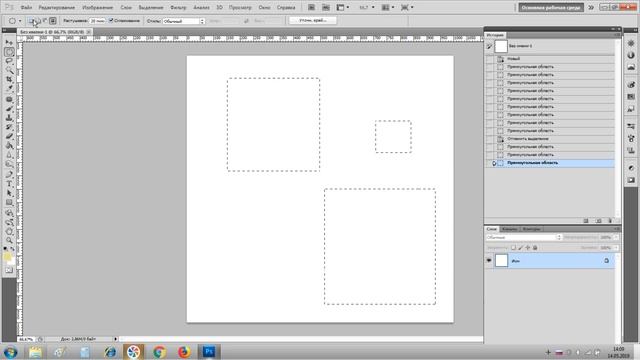Viewport: 640px width, 360px height.
Task: Select the Отменить выделение history state
Action: tap(550, 139)
